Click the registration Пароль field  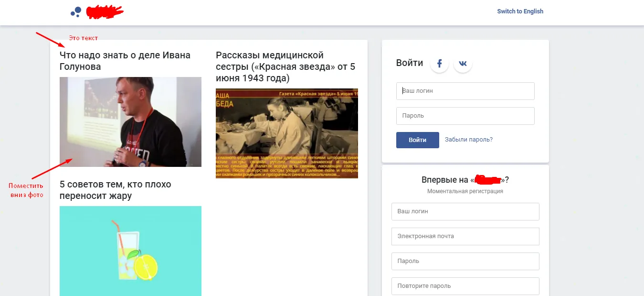[465, 261]
